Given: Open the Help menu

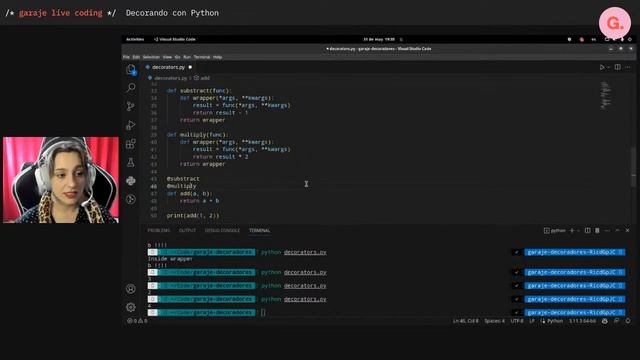Looking at the screenshot, I should pos(218,57).
